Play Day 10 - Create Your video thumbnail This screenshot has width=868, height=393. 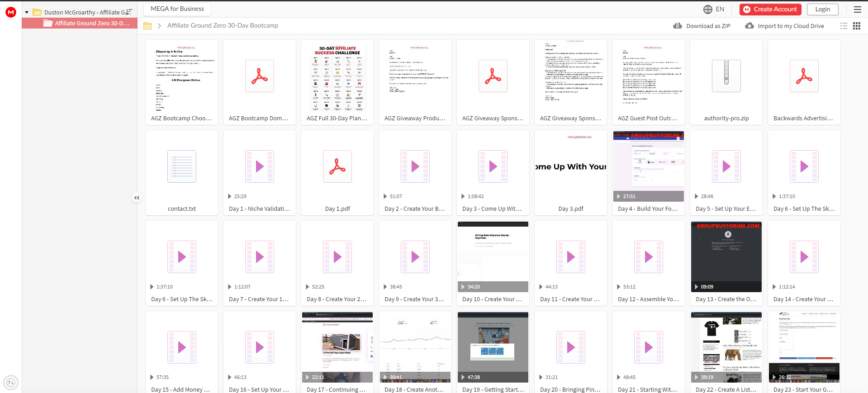493,257
